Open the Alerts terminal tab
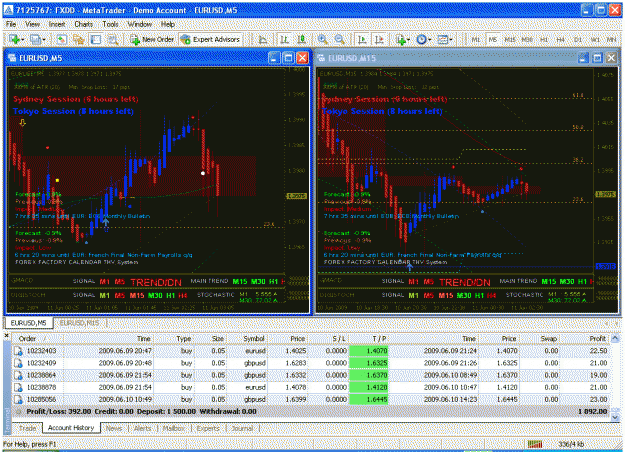625x452 pixels. 142,428
